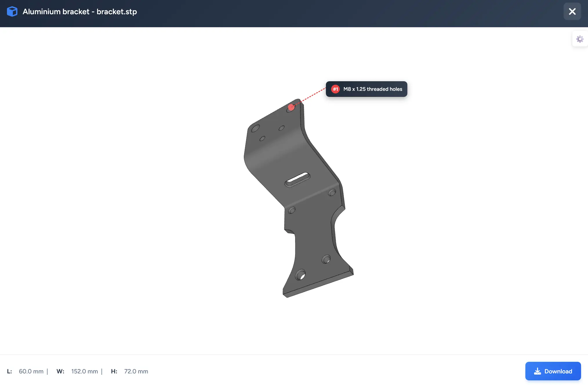Click the L: 60.0 mm dimension value
This screenshot has width=588, height=385.
[x=31, y=371]
